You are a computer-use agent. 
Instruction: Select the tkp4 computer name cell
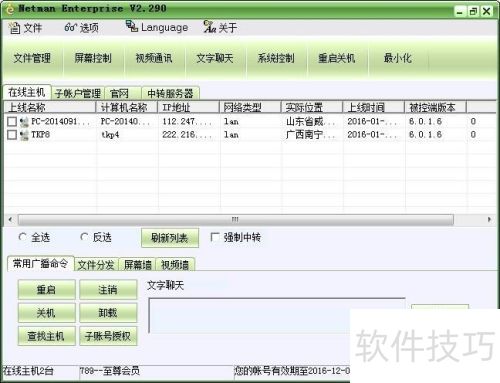[110, 135]
